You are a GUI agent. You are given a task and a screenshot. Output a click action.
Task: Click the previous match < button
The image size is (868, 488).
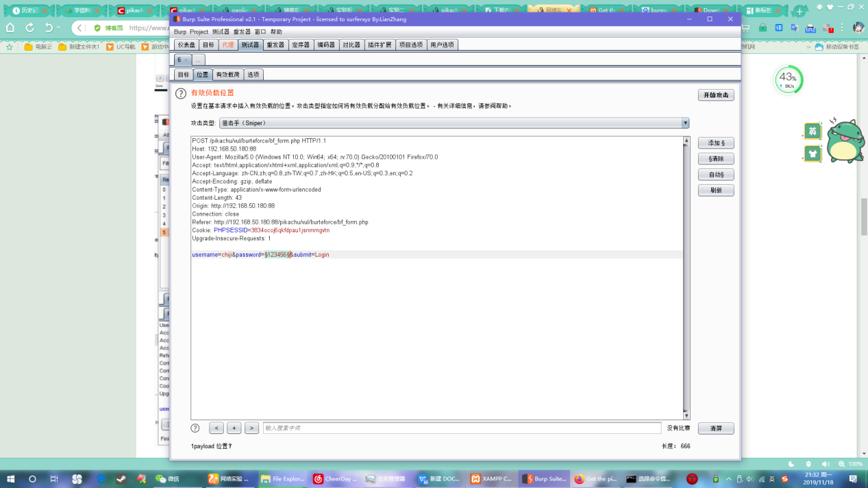click(216, 428)
